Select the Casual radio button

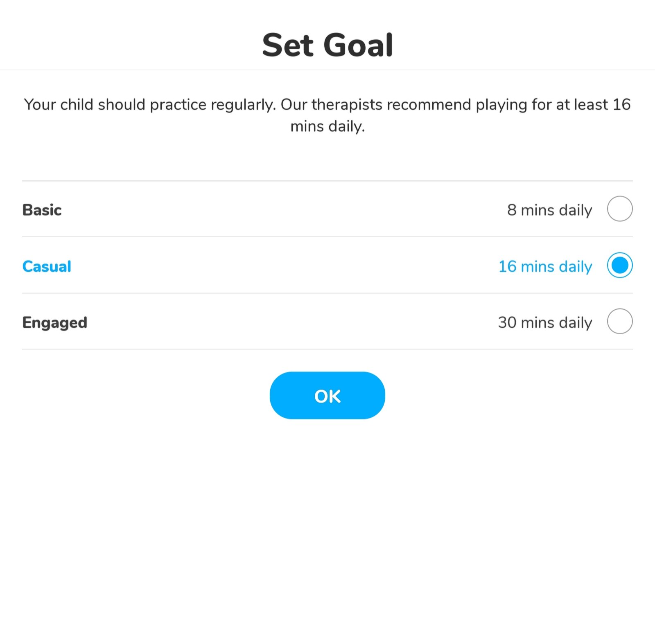click(x=619, y=265)
